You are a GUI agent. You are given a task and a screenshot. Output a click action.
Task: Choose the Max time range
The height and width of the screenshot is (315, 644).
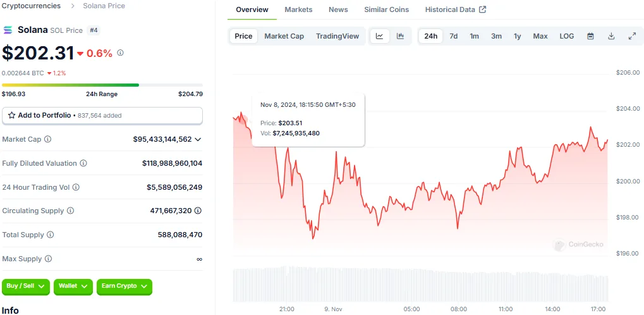click(540, 36)
